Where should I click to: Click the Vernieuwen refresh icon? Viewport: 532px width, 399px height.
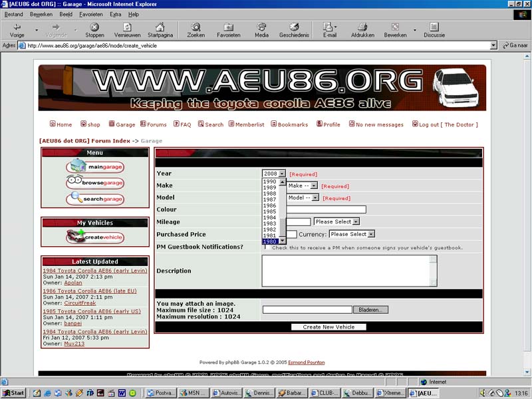point(127,27)
